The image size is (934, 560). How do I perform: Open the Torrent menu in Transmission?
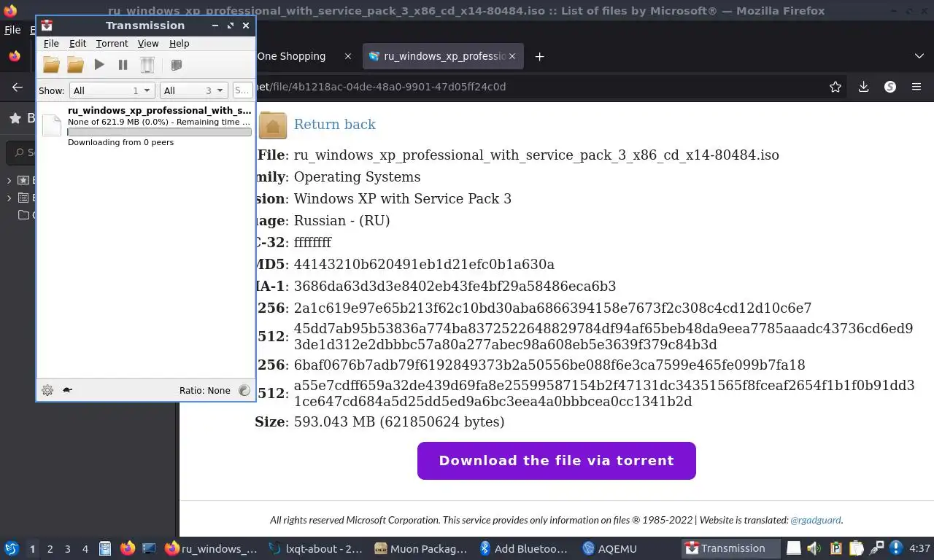click(112, 44)
